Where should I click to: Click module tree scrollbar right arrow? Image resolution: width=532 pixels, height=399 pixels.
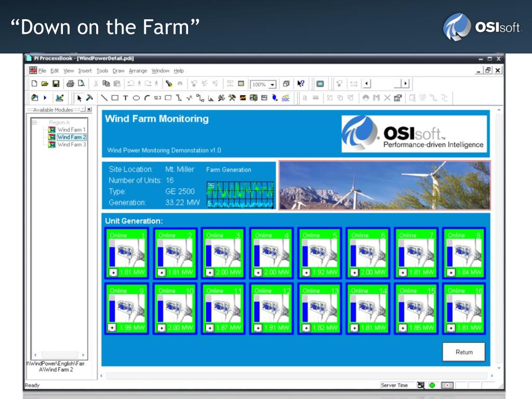pos(83,355)
